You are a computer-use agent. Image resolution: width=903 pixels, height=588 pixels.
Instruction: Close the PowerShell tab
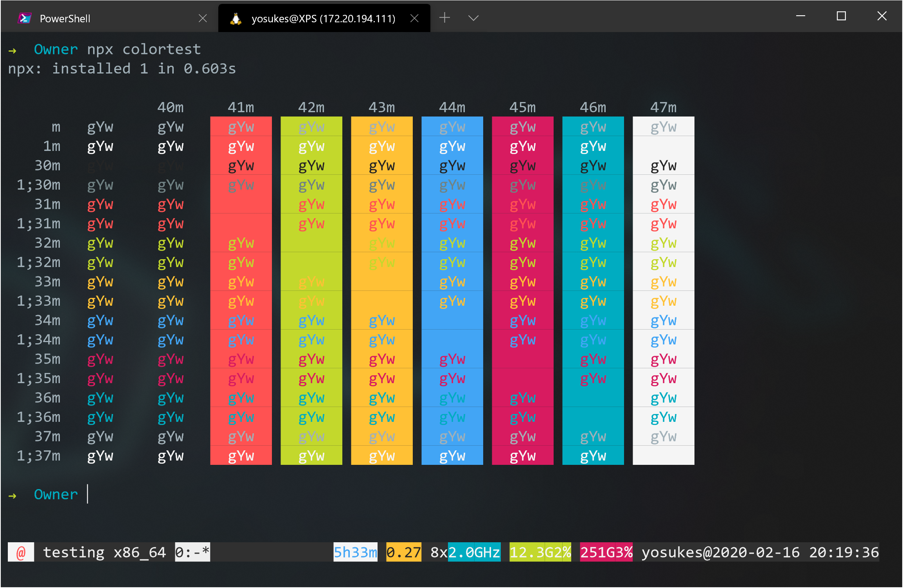click(x=203, y=18)
